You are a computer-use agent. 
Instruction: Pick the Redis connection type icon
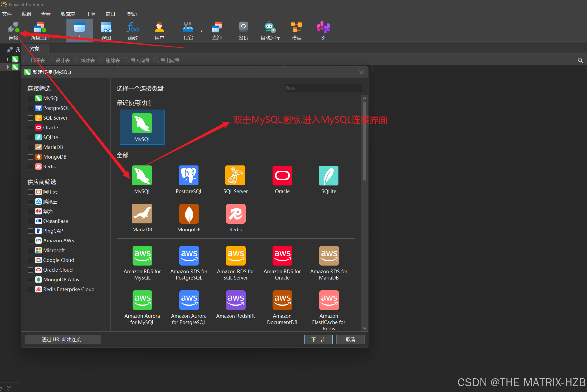235,214
